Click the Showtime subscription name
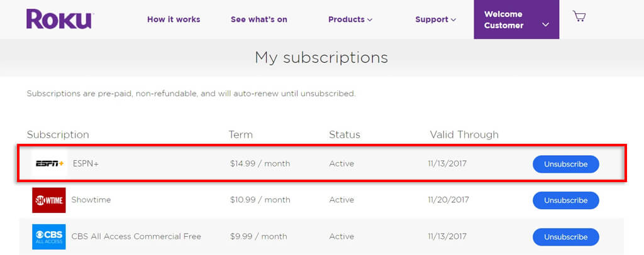Screen dimensions: 644x255 tap(91, 200)
